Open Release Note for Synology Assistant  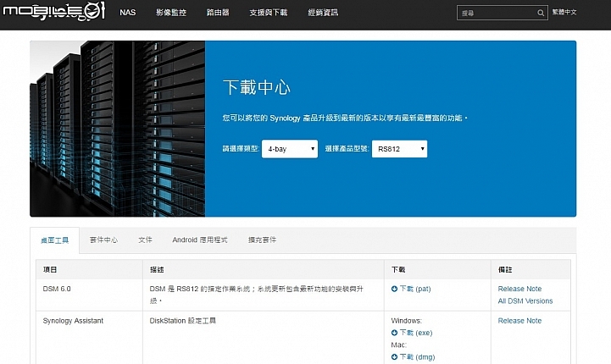click(x=519, y=321)
